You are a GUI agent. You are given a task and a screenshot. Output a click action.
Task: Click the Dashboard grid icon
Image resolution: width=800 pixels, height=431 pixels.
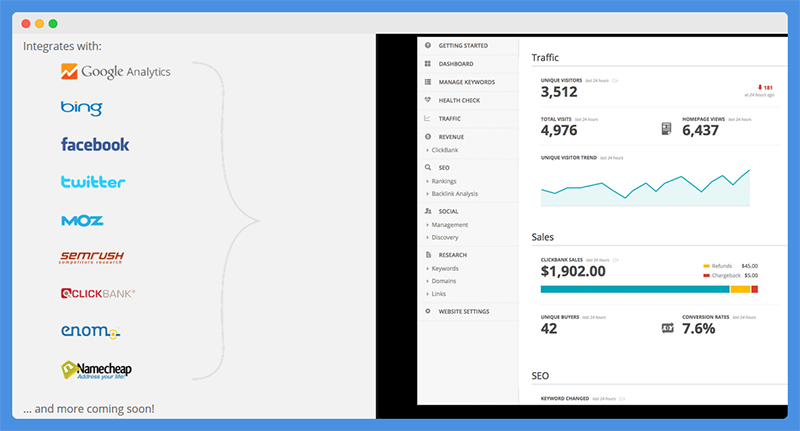pos(428,64)
